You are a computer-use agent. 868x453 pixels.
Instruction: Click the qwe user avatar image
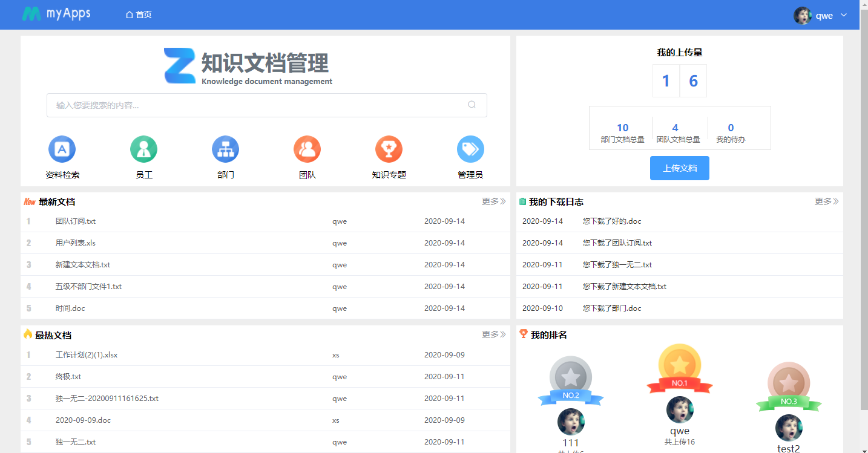(x=803, y=15)
